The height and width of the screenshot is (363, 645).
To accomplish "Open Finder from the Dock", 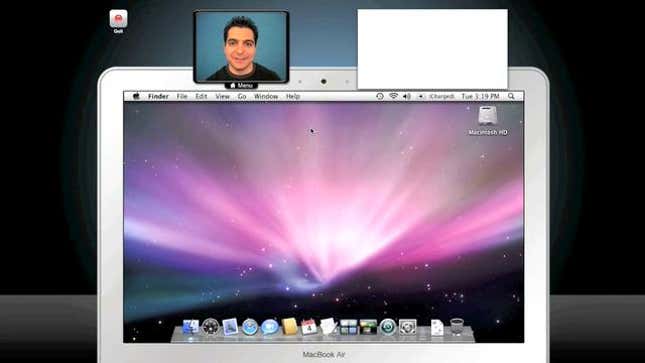I will click(x=190, y=327).
